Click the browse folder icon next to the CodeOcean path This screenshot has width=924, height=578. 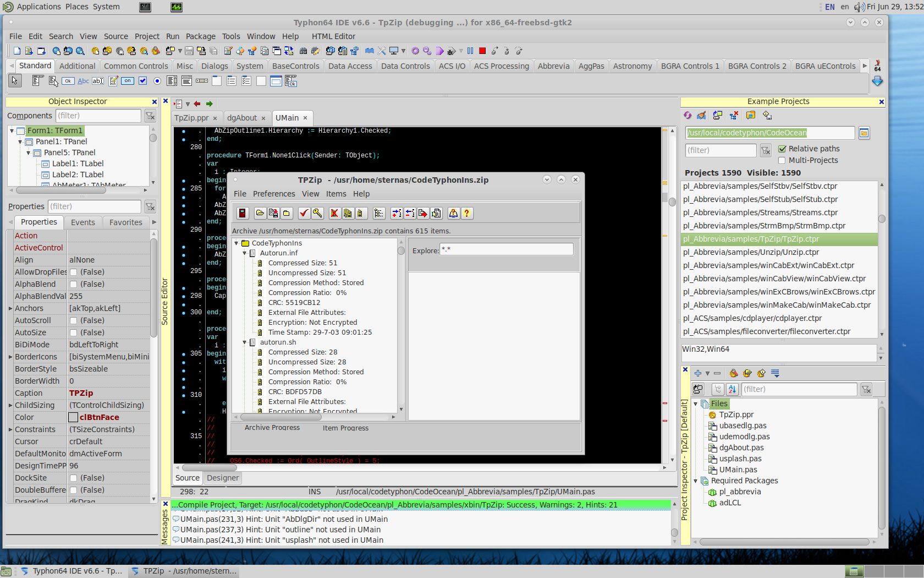coord(864,133)
